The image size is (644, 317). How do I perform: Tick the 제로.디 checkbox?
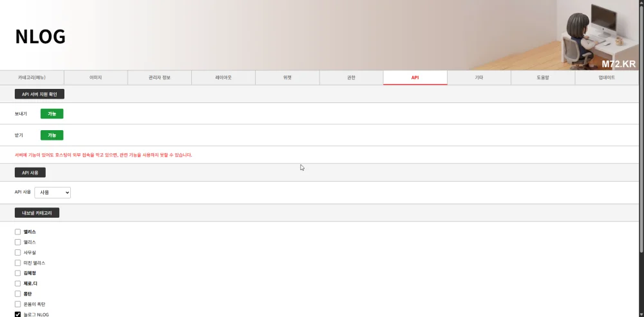point(17,283)
